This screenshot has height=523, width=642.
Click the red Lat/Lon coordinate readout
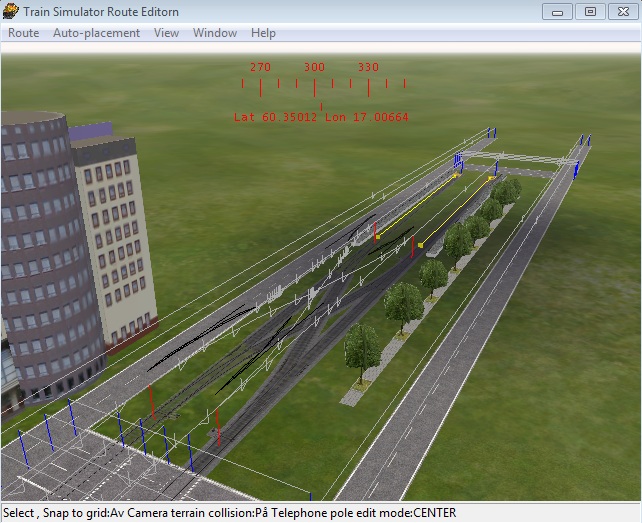[321, 117]
